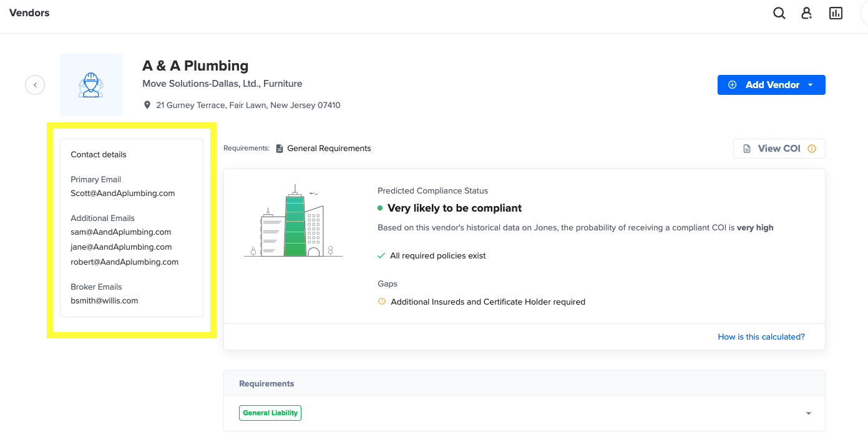Open the reports chart icon
Image resolution: width=868 pixels, height=437 pixels.
836,13
